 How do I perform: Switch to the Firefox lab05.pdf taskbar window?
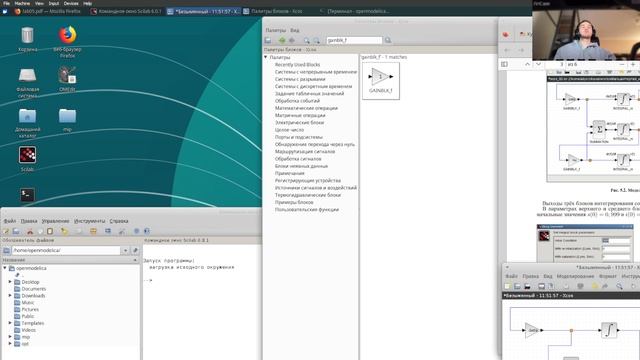(x=47, y=11)
